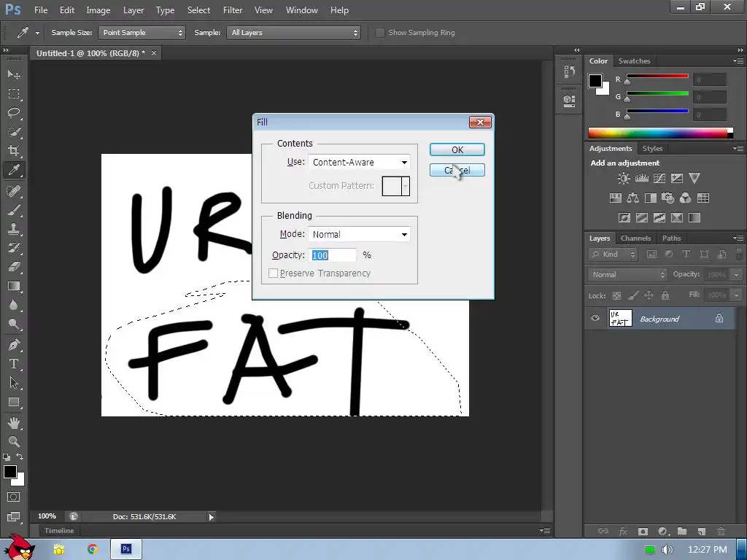Select the Horizontal Type tool

pyautogui.click(x=14, y=364)
